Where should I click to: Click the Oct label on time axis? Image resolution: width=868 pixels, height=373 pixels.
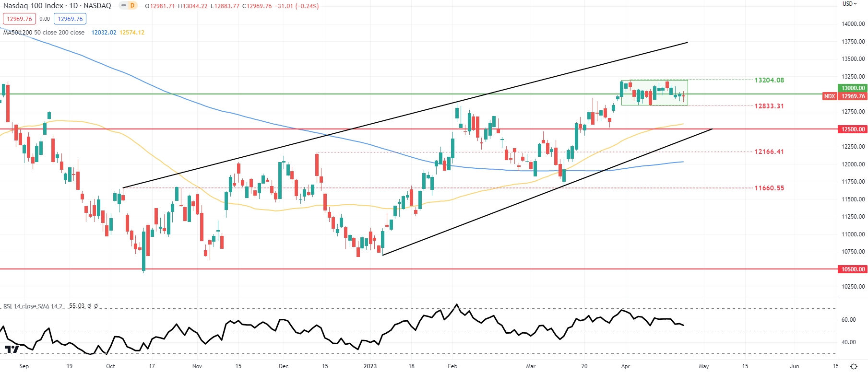(x=110, y=366)
